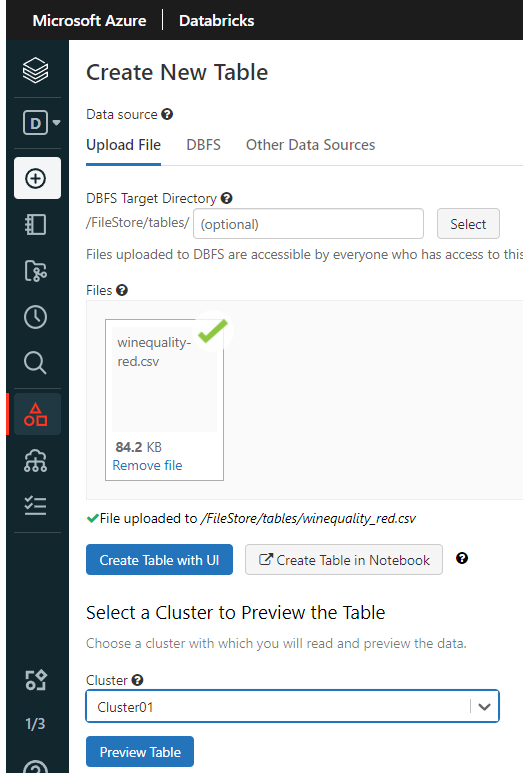Viewport: 523px width, 773px height.
Task: Open the Repos icon in sidebar
Action: pyautogui.click(x=35, y=271)
